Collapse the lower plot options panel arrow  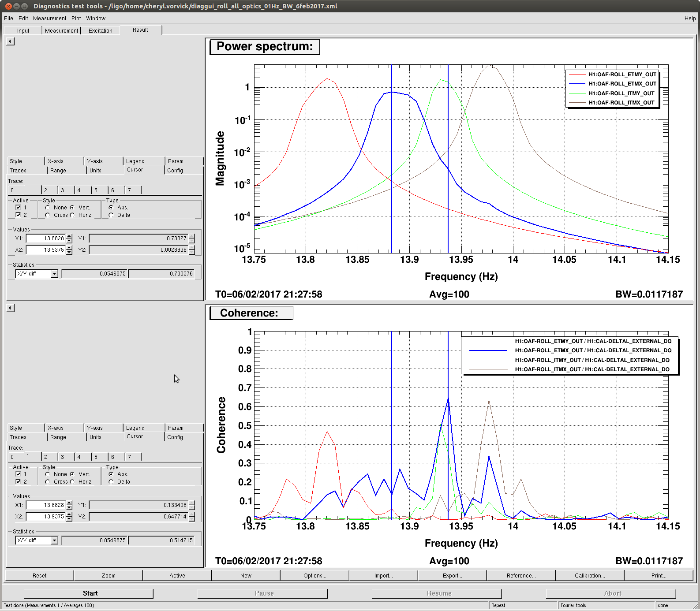[11, 308]
